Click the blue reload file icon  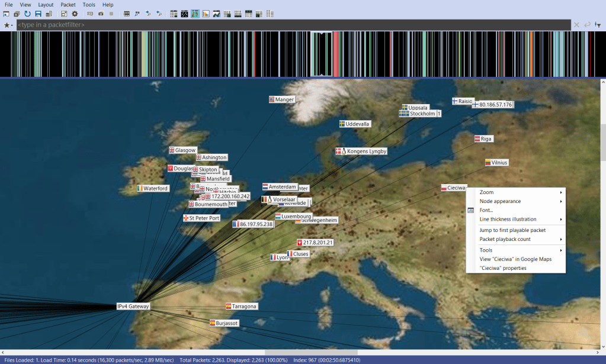[27, 14]
